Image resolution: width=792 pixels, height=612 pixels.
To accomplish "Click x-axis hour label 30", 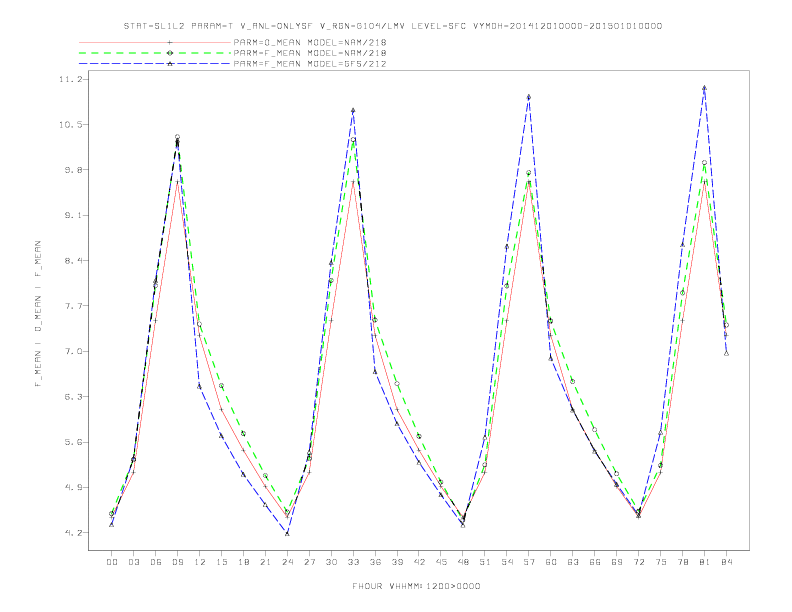I will coord(331,562).
